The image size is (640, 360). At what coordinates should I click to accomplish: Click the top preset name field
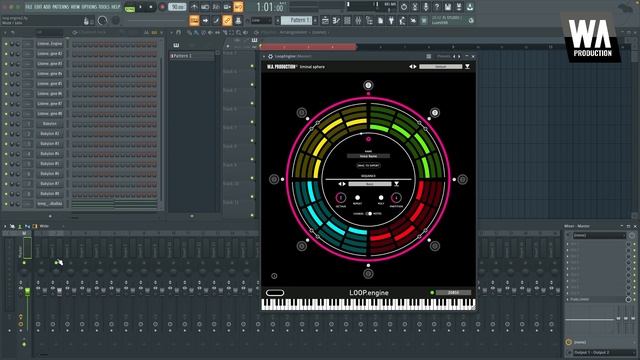pos(441,67)
